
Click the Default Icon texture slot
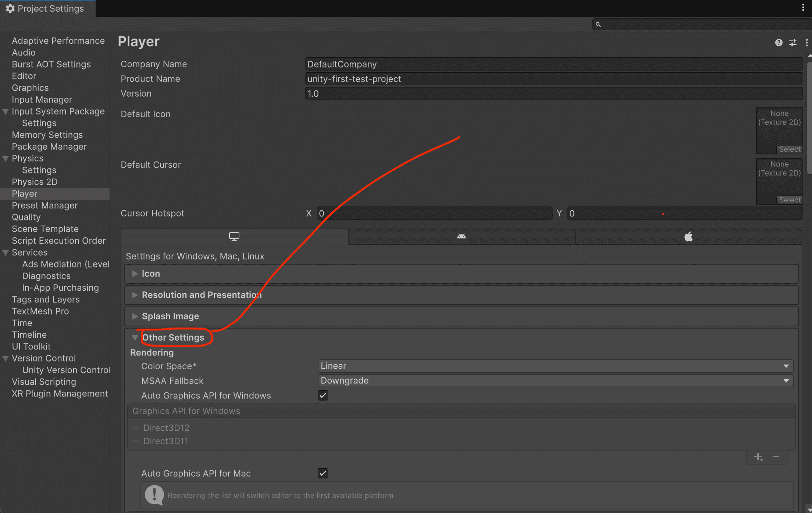tap(779, 130)
